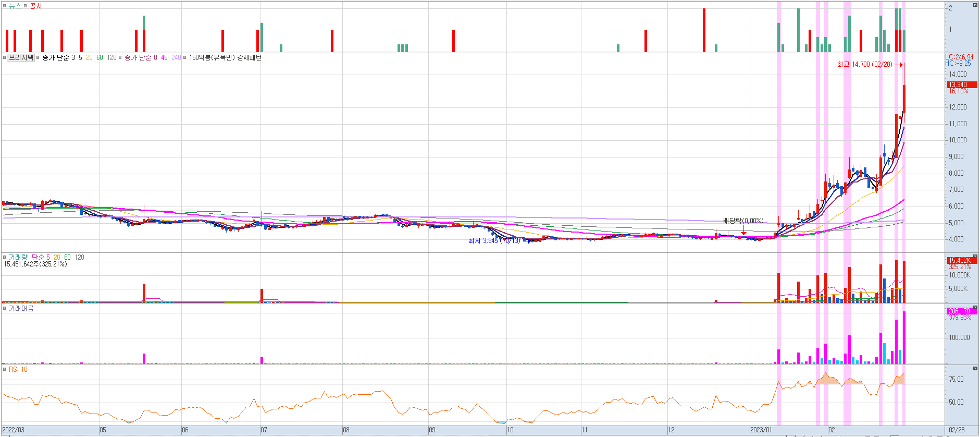This screenshot has width=980, height=437.
Task: Toggle the marker before 종가 단순 8
Action: click(120, 58)
